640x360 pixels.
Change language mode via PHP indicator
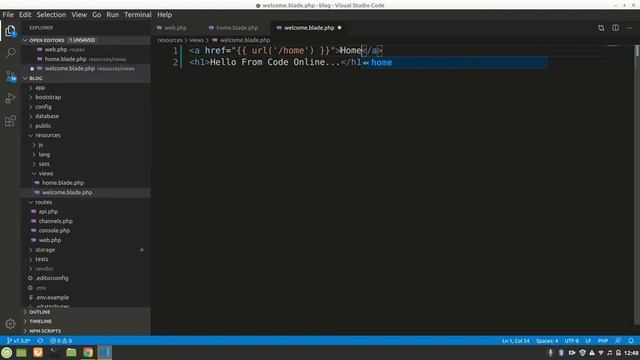click(x=603, y=340)
